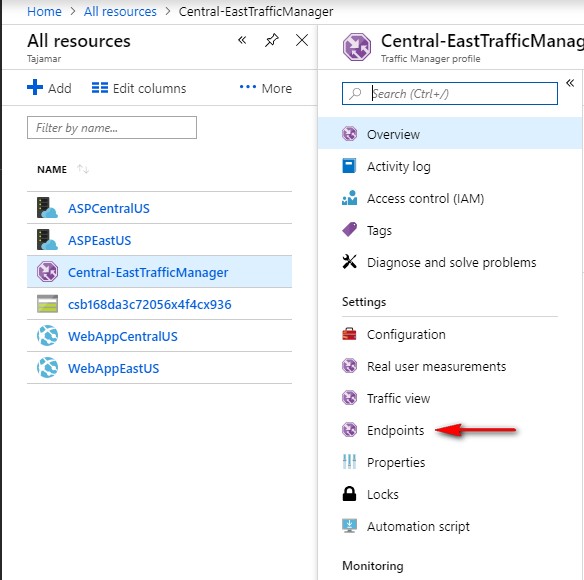This screenshot has height=580, width=584.
Task: Click the Properties sliders icon
Action: [x=349, y=462]
